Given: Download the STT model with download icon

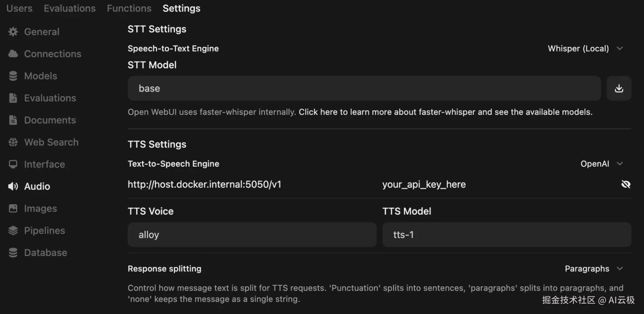Looking at the screenshot, I should click(x=619, y=88).
